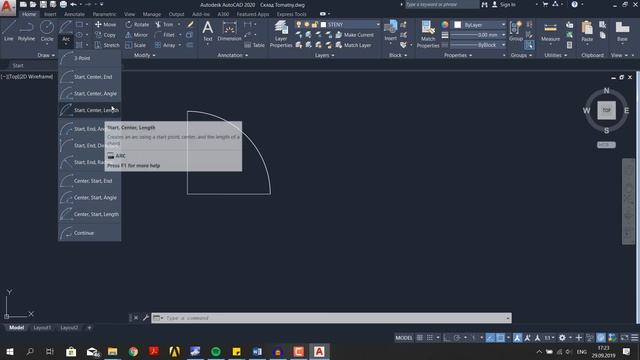
Task: Toggle clean screen in status bar
Action: click(x=624, y=338)
